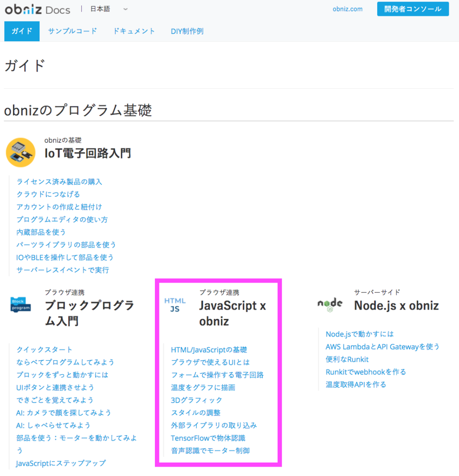Open HTML/JavaScriptの基礎 link
The height and width of the screenshot is (476, 459).
click(x=209, y=350)
